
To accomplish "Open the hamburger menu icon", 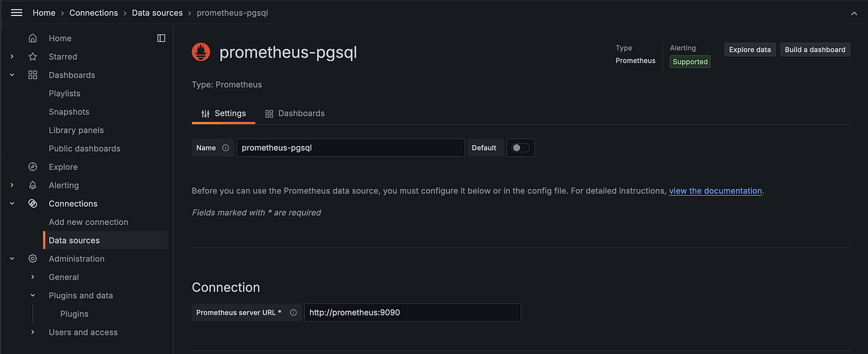I will click(x=17, y=12).
